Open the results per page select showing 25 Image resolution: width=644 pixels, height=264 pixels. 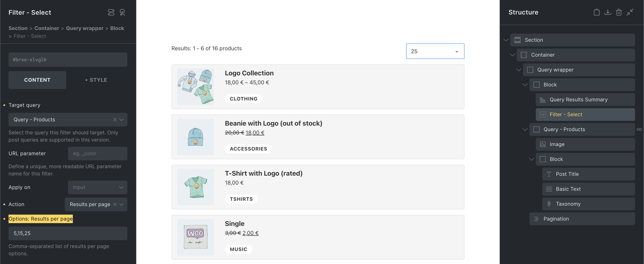(435, 51)
